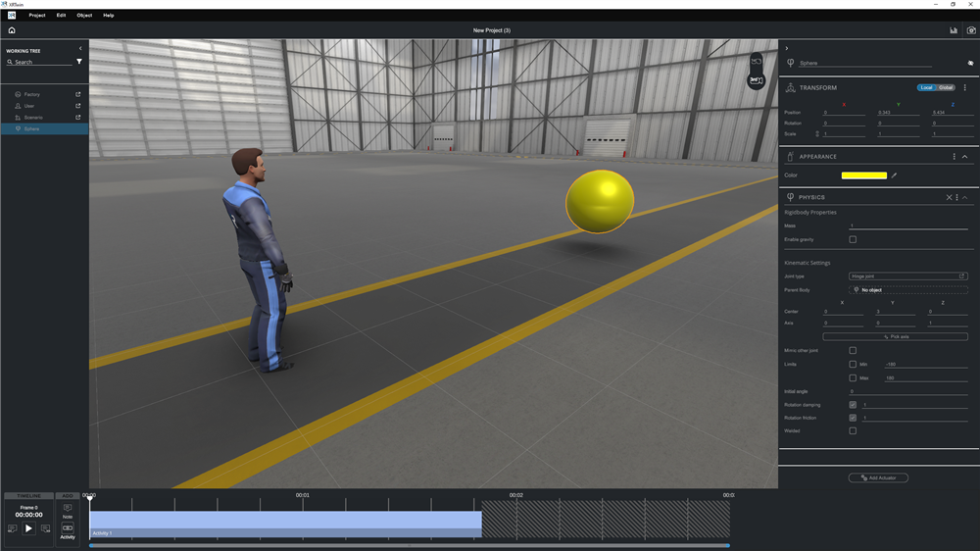Open the filter icon in Working Tree

[79, 62]
